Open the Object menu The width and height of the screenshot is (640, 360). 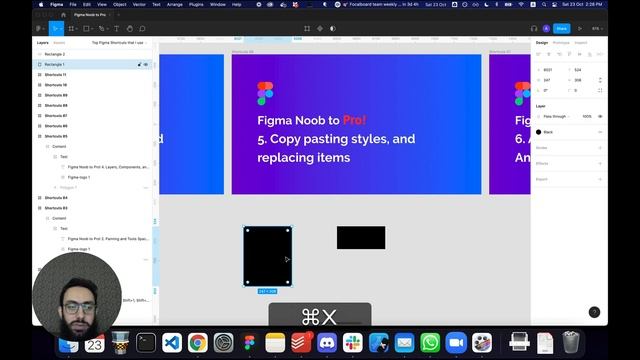coord(120,4)
